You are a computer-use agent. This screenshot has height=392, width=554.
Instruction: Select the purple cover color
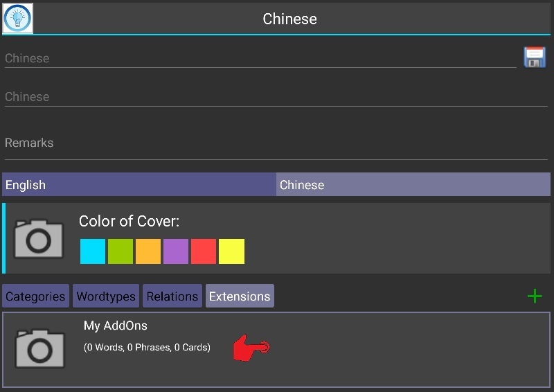(176, 251)
